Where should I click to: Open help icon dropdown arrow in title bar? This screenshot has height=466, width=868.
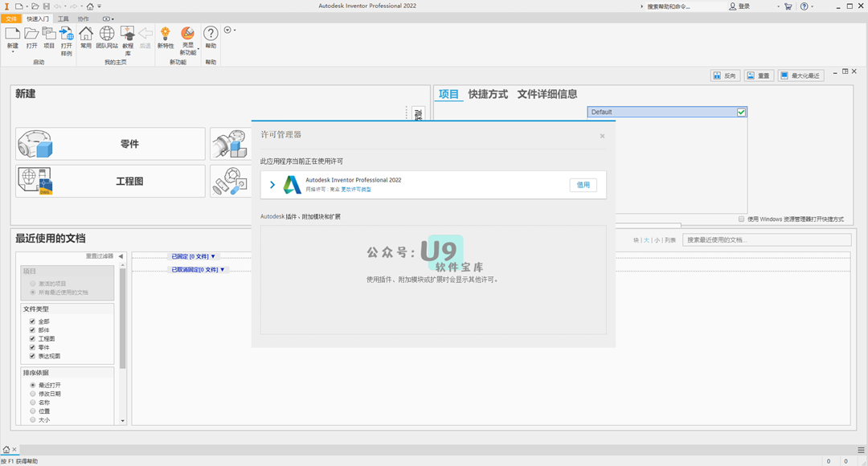[812, 6]
